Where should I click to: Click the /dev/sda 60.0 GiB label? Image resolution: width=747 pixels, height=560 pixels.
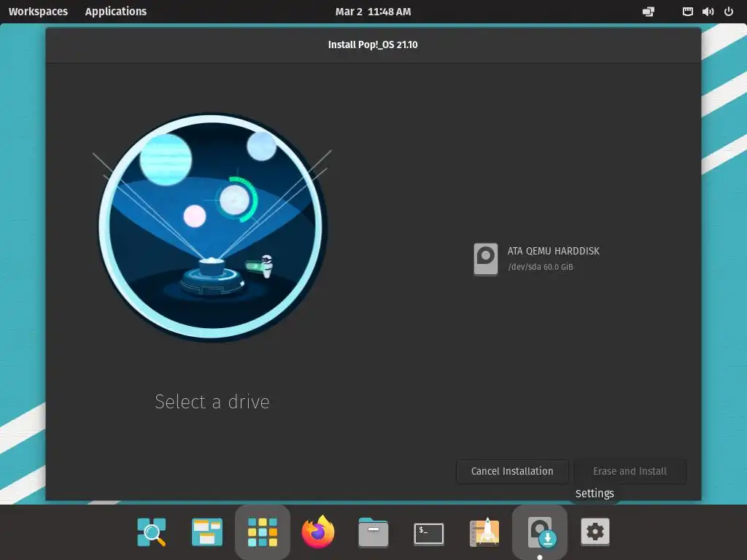(x=541, y=267)
